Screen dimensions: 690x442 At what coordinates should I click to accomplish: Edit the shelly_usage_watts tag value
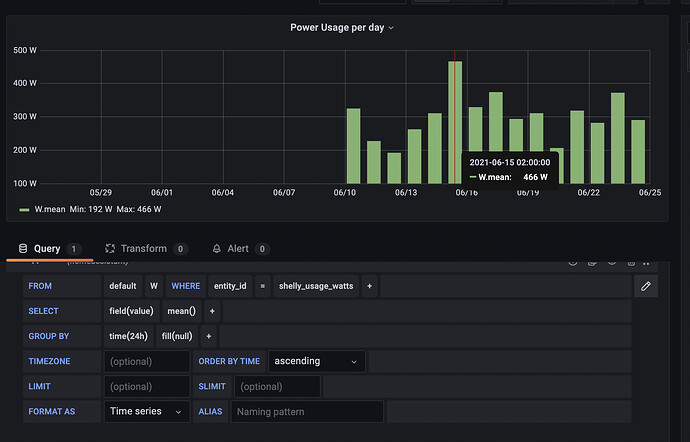(x=316, y=286)
